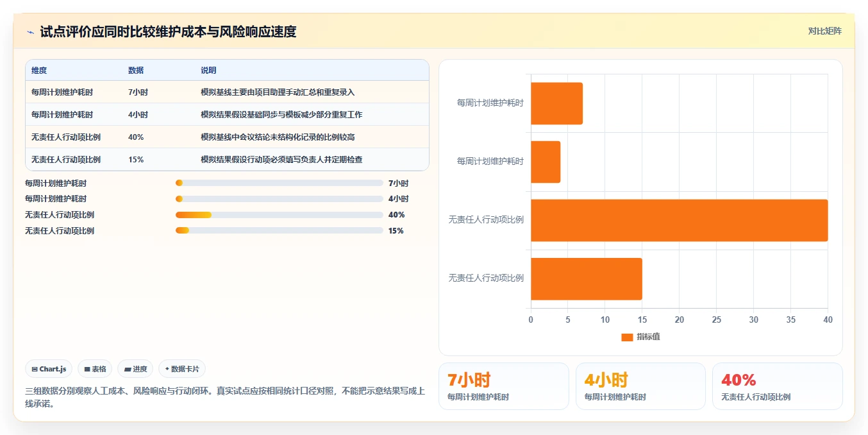868x435 pixels.
Task: Click the x-axis tick label 0
Action: 531,320
